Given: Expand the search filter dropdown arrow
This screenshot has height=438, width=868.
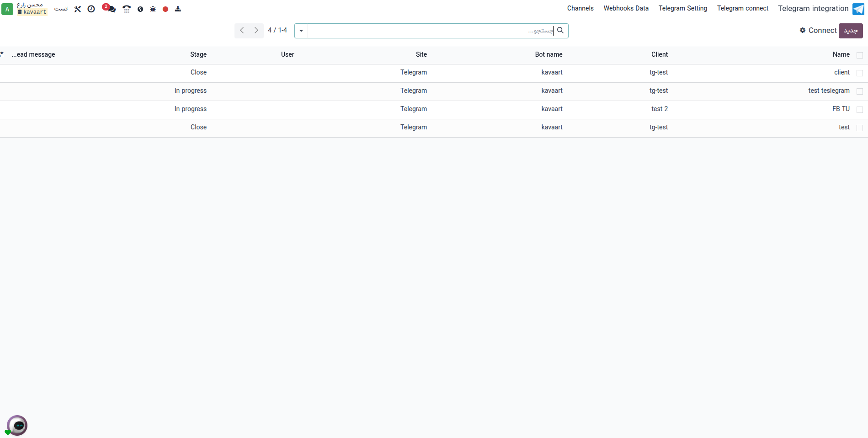Looking at the screenshot, I should pyautogui.click(x=301, y=31).
